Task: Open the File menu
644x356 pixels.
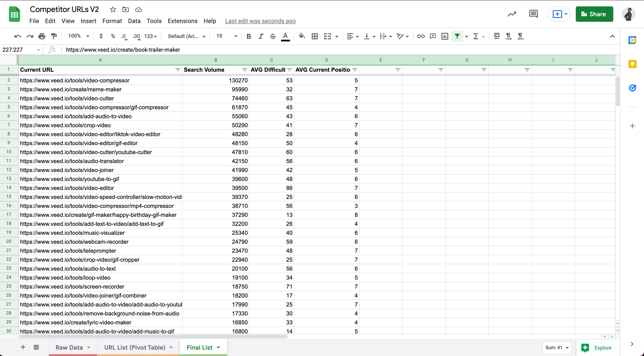Action: click(34, 21)
